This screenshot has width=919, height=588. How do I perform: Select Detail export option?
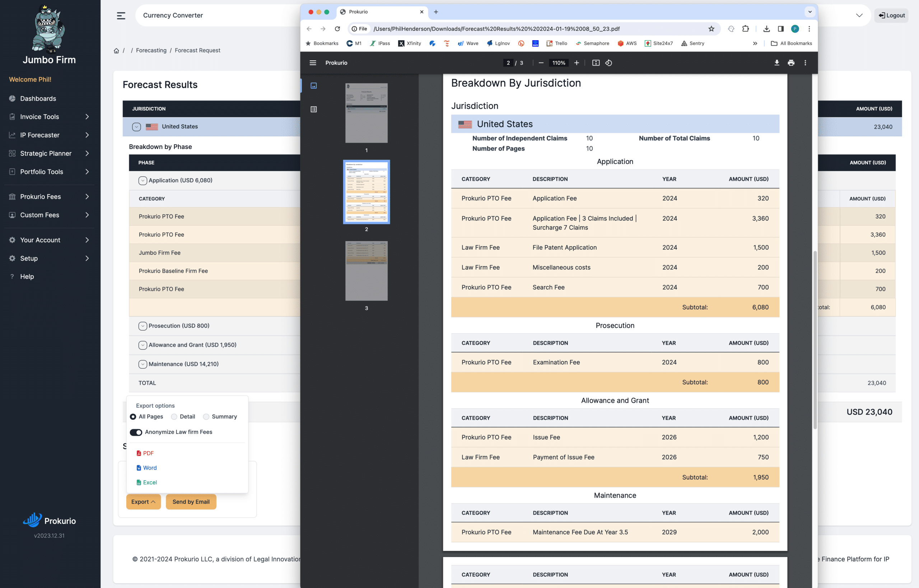[174, 416]
